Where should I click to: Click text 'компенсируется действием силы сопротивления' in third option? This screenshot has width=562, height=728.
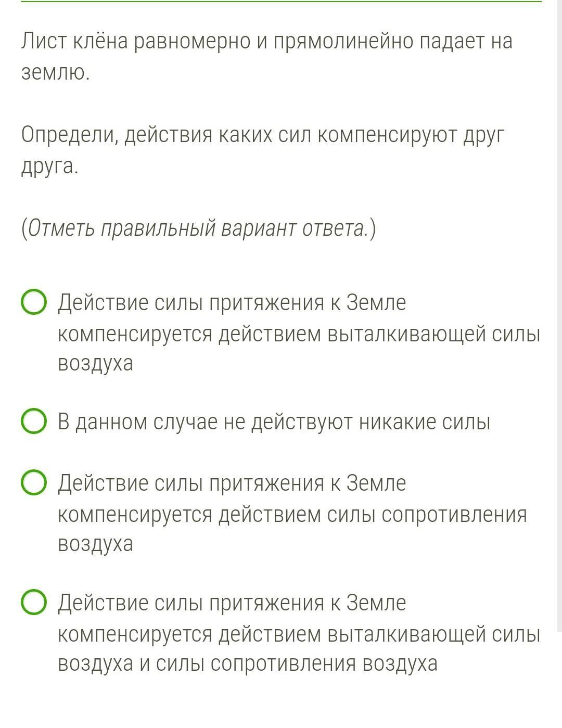292,515
